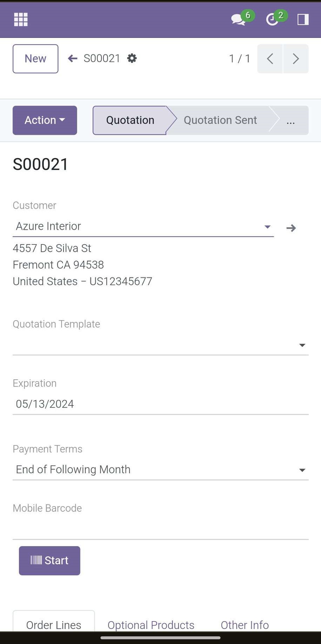Click the Expiration date field
This screenshot has width=321, height=644.
click(161, 404)
